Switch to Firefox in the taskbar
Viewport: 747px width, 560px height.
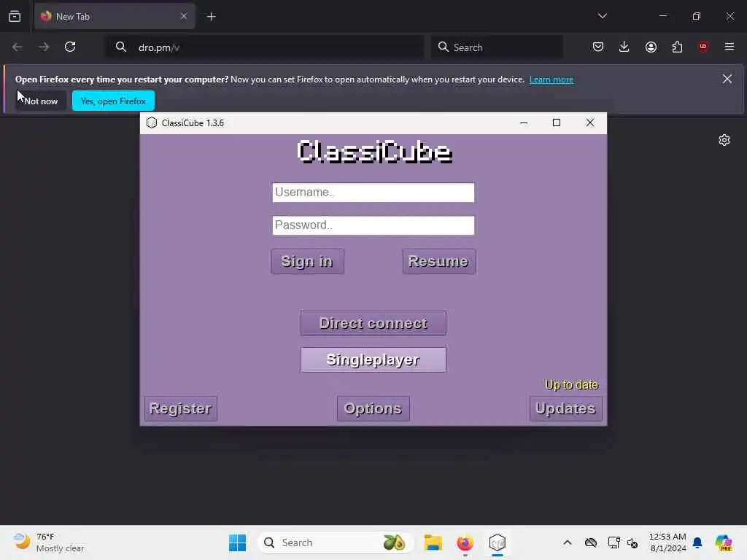[x=465, y=542]
